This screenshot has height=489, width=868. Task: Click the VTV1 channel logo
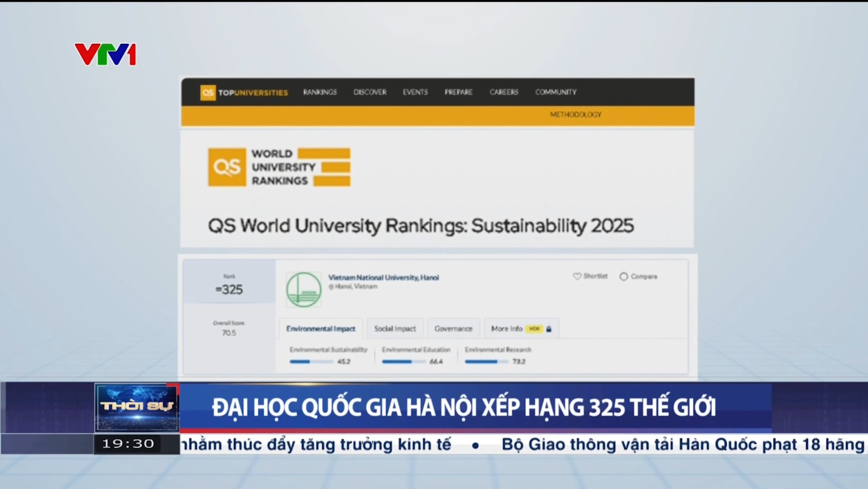[106, 54]
